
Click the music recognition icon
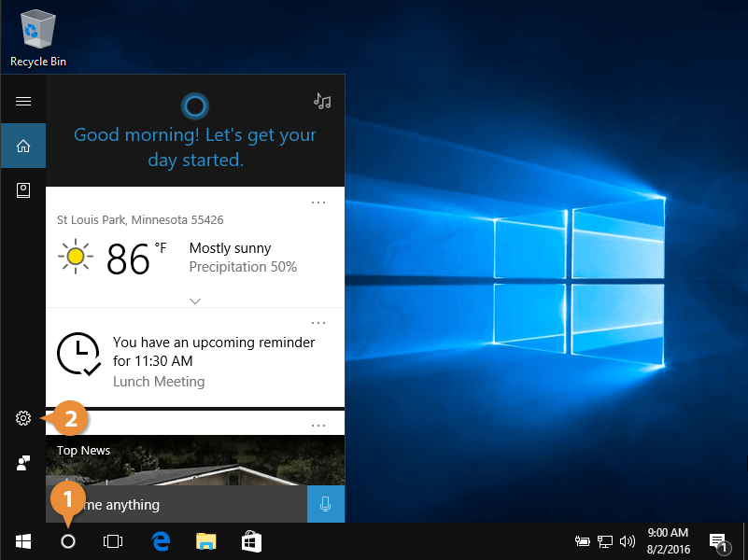322,101
